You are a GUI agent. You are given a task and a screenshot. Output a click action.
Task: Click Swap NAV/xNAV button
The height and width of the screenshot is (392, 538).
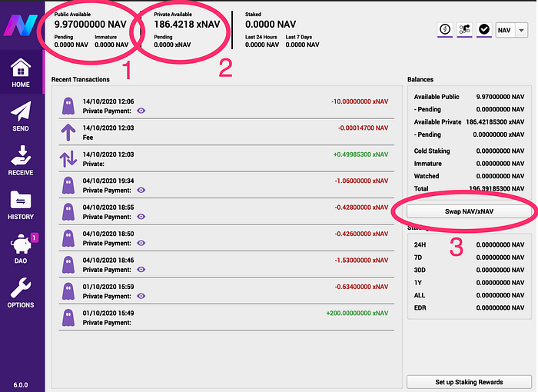pyautogui.click(x=469, y=211)
